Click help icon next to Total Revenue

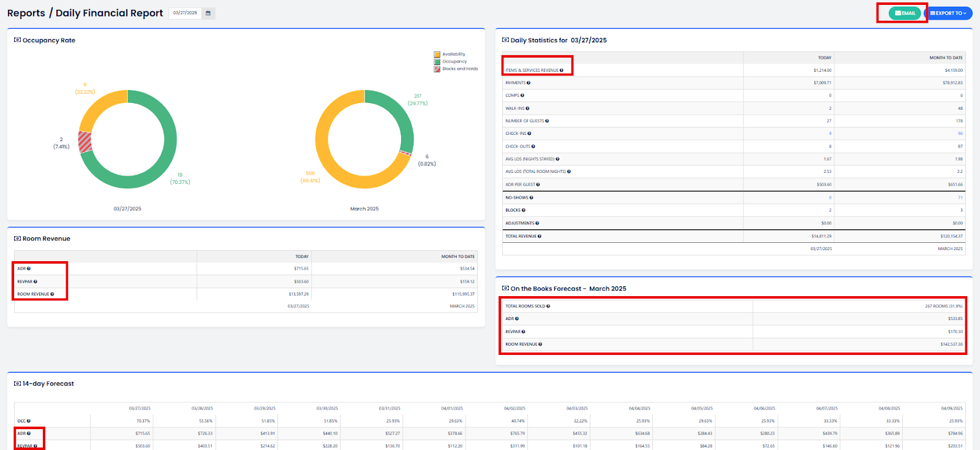pyautogui.click(x=540, y=236)
